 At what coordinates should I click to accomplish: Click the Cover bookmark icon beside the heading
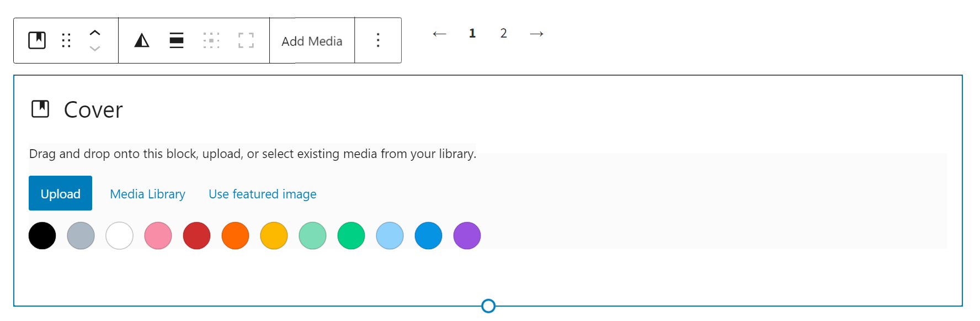pos(40,109)
